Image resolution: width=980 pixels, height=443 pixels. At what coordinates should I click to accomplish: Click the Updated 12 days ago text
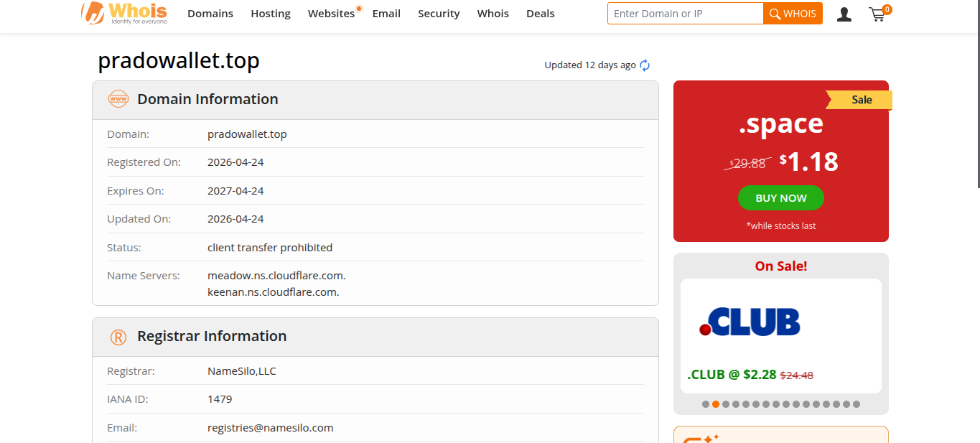(x=590, y=65)
